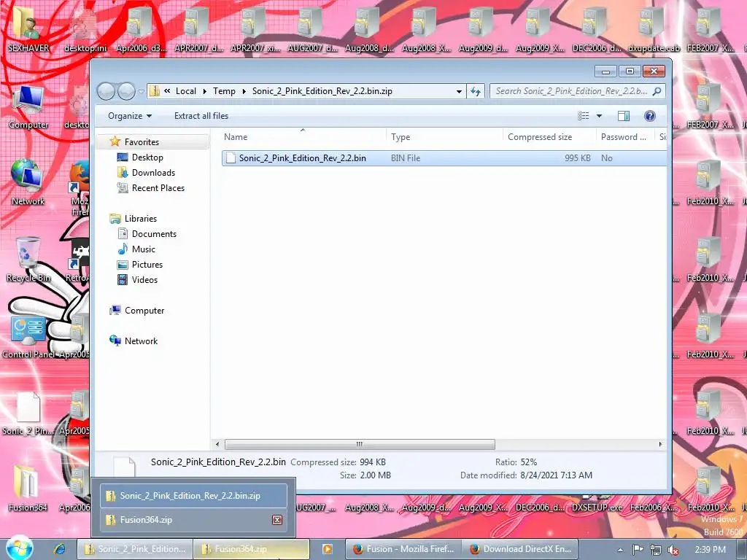The image size is (747, 560).
Task: Launch Internet Explorer from taskbar
Action: 60,549
